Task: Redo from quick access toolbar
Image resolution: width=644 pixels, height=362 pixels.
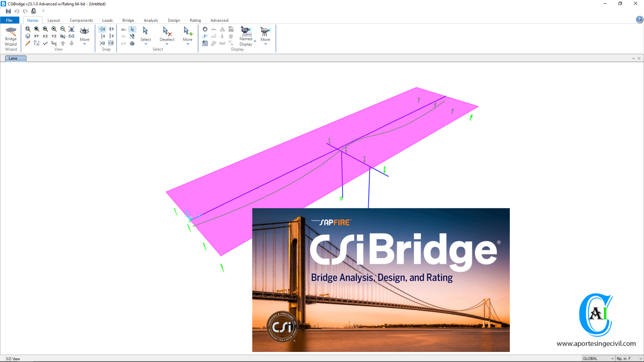Action: 25,11
